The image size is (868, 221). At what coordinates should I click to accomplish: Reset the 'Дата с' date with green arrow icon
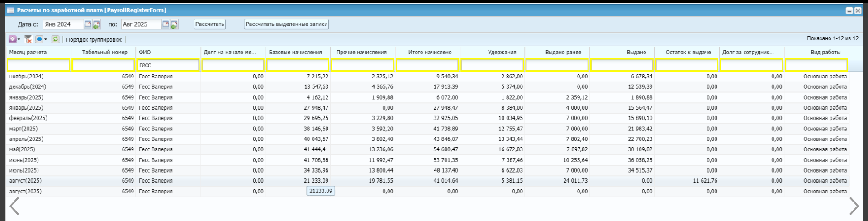coord(96,24)
